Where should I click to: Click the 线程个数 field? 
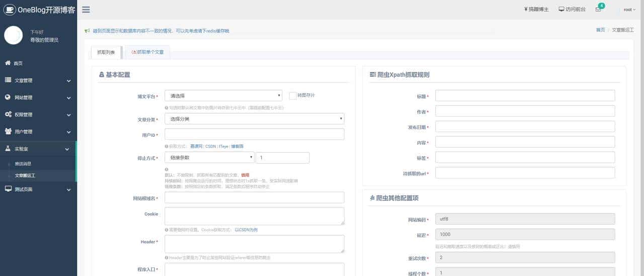coord(525,272)
